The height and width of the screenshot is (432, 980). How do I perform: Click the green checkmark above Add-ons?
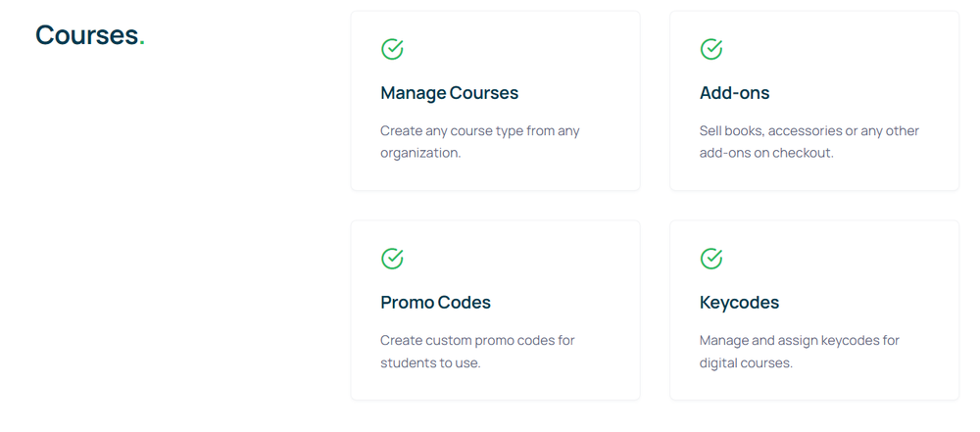coord(711,49)
